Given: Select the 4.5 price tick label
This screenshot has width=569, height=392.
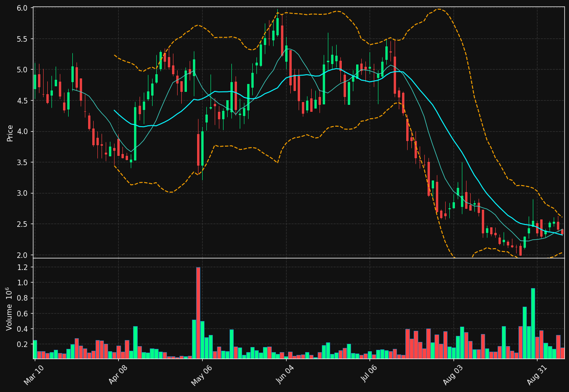Looking at the screenshot, I should pos(23,101).
